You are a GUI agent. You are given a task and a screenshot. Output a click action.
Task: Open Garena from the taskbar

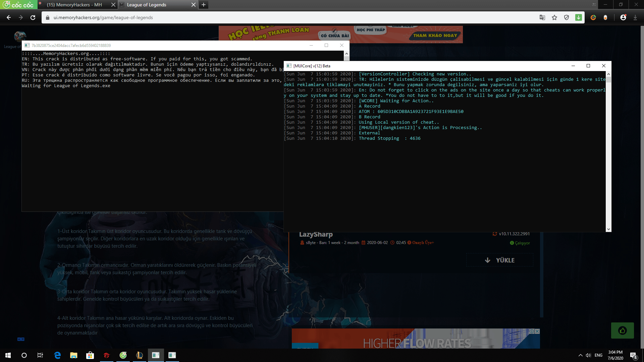107,355
